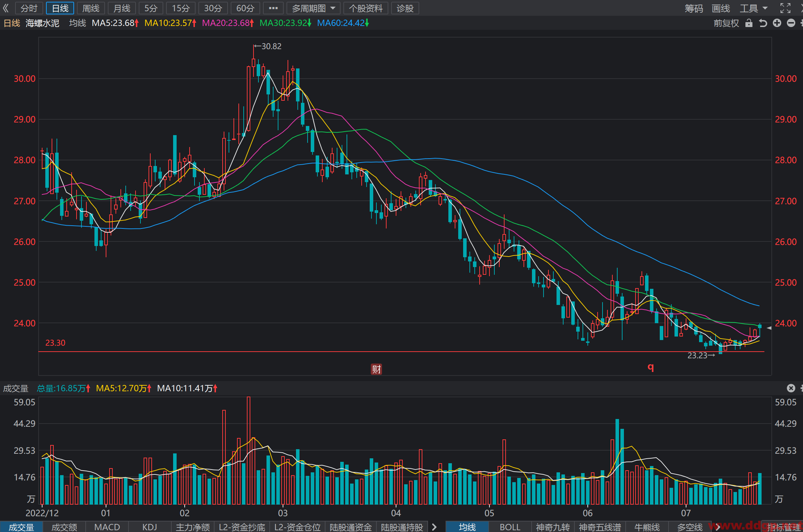803x532 pixels.
Task: Toggle the lock icon beside 前复权
Action: pos(749,23)
